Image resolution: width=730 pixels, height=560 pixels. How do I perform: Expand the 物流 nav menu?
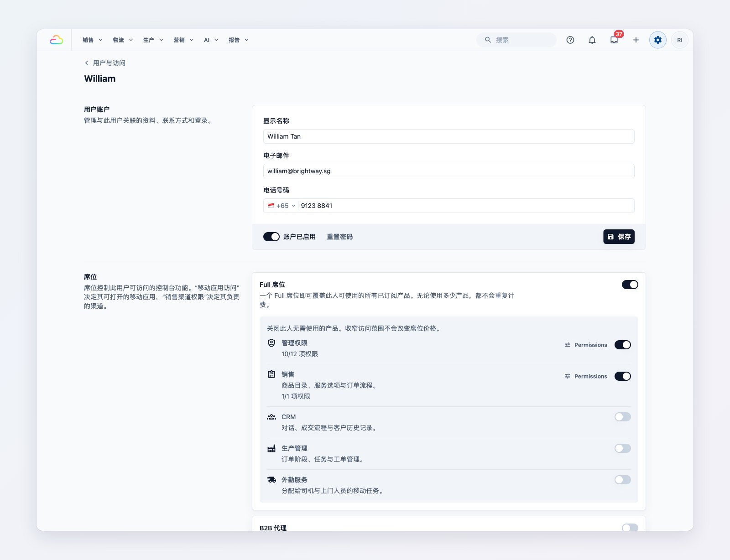point(123,40)
